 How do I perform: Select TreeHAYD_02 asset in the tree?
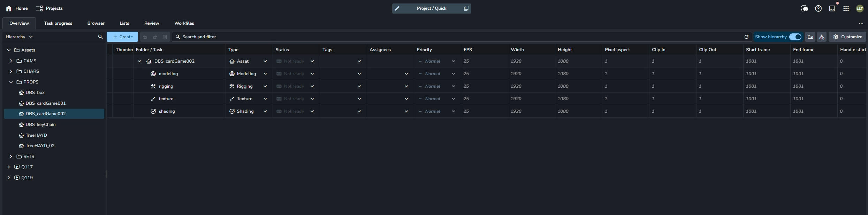pos(54,146)
